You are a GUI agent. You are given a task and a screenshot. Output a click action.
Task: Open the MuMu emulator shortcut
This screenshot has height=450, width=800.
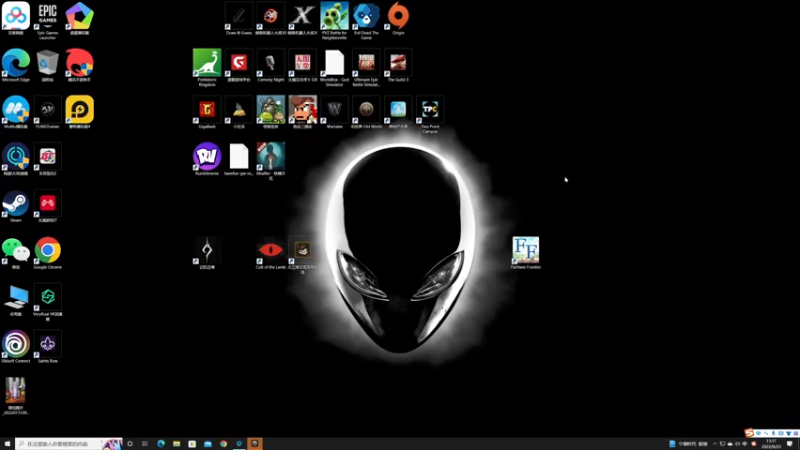tap(16, 112)
